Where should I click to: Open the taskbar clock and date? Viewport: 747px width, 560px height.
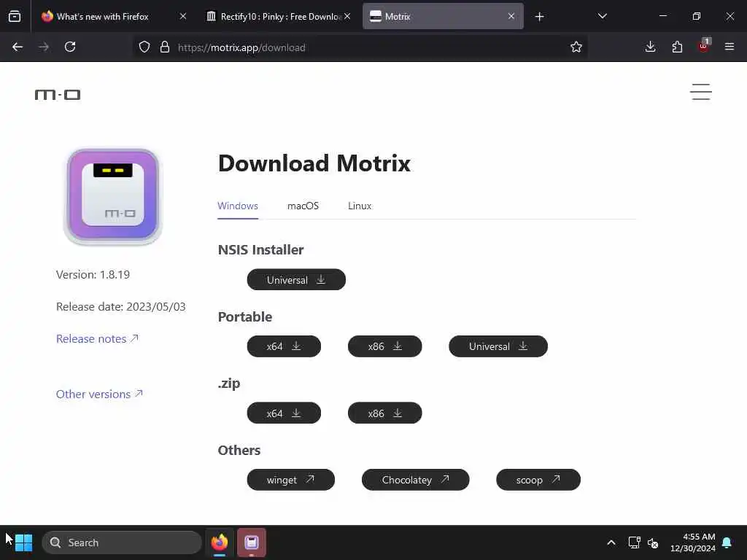(x=693, y=542)
